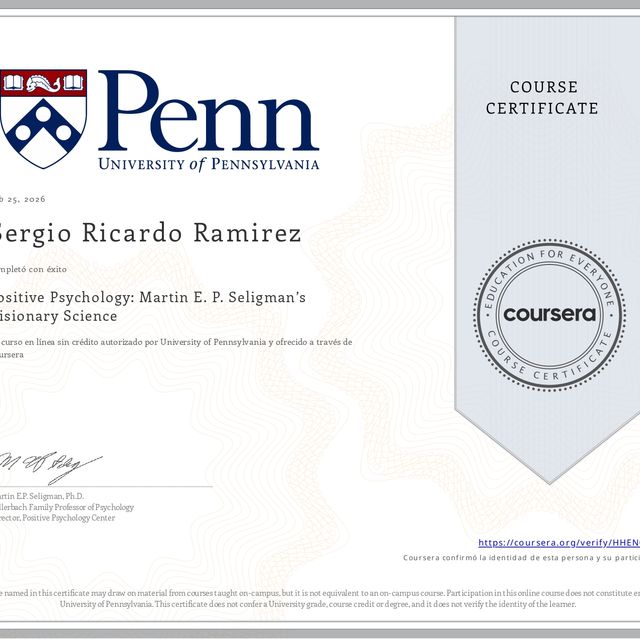The image size is (640, 640).
Task: Open the coursera.org/verify certificate link
Action: [x=559, y=542]
